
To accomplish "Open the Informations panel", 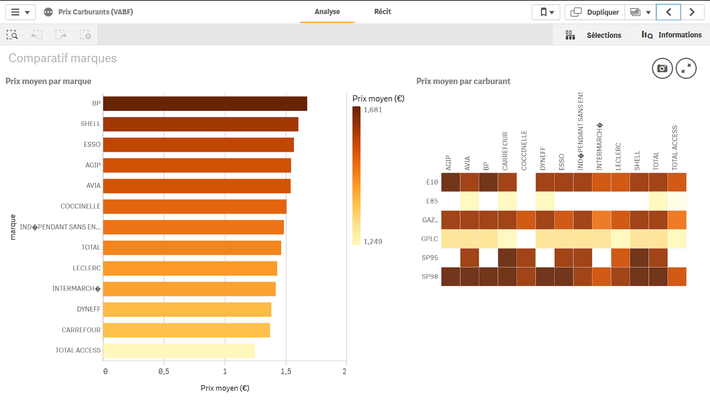I will tap(671, 35).
